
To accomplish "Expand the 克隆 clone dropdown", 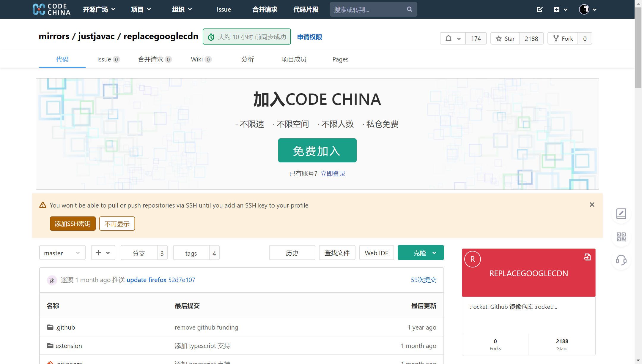I will tap(421, 253).
